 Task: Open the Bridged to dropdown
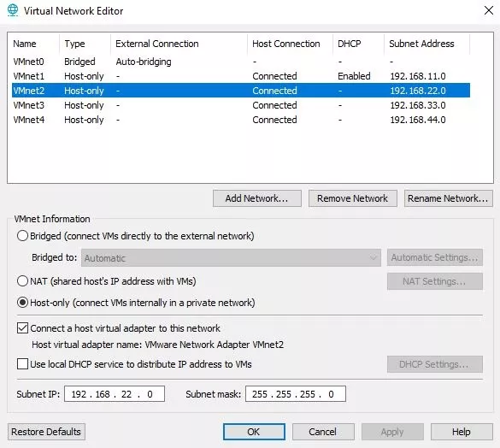pyautogui.click(x=231, y=258)
